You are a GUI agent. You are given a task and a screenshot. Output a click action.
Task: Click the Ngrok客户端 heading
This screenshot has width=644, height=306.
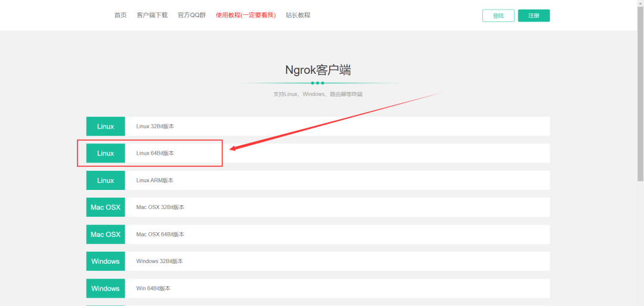point(318,70)
